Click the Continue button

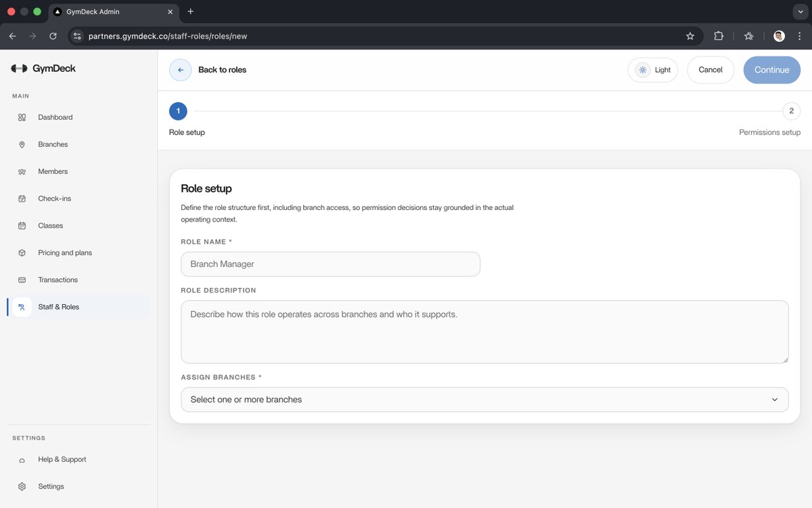click(772, 70)
